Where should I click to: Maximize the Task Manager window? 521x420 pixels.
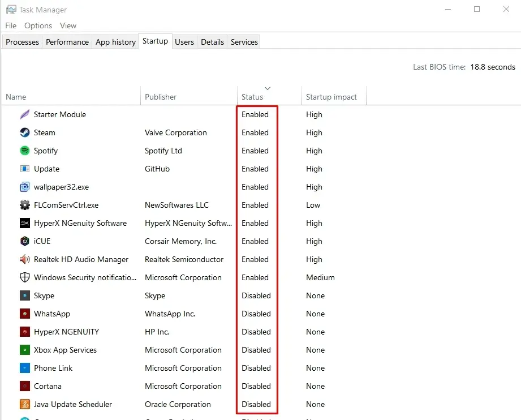[x=477, y=9]
